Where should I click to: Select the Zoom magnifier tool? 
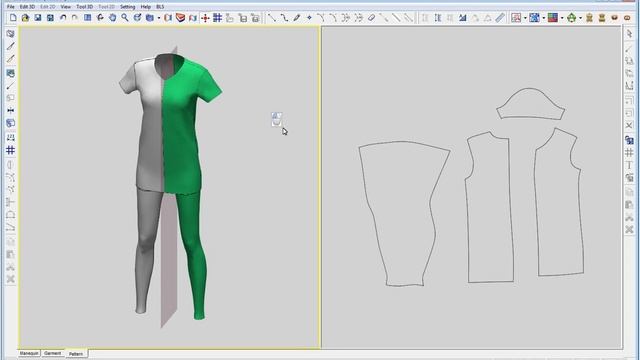(125, 18)
